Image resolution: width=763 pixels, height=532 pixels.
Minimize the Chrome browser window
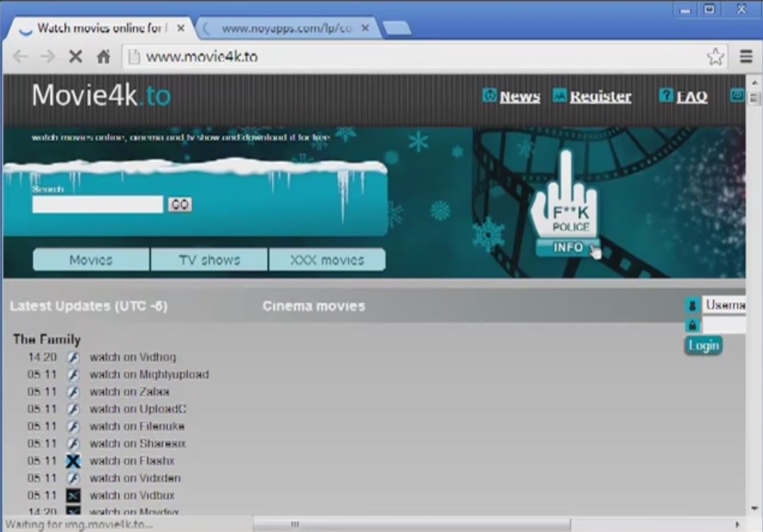pyautogui.click(x=685, y=10)
